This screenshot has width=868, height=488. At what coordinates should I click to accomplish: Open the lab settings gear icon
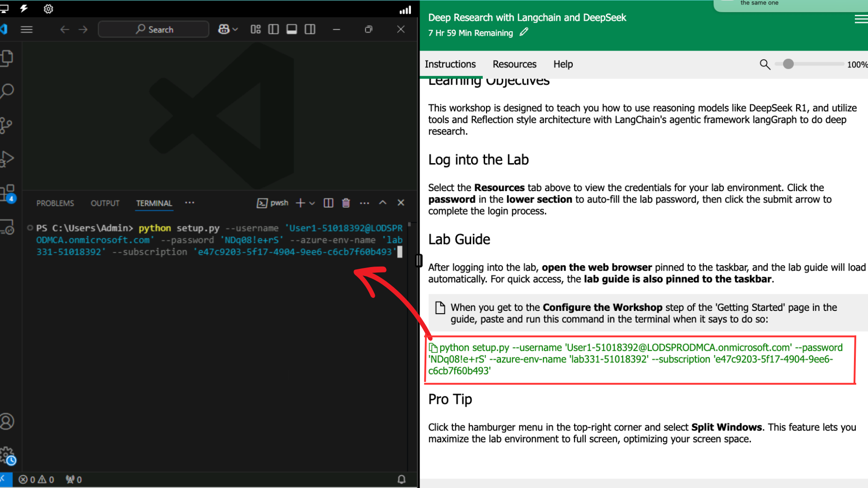click(48, 9)
